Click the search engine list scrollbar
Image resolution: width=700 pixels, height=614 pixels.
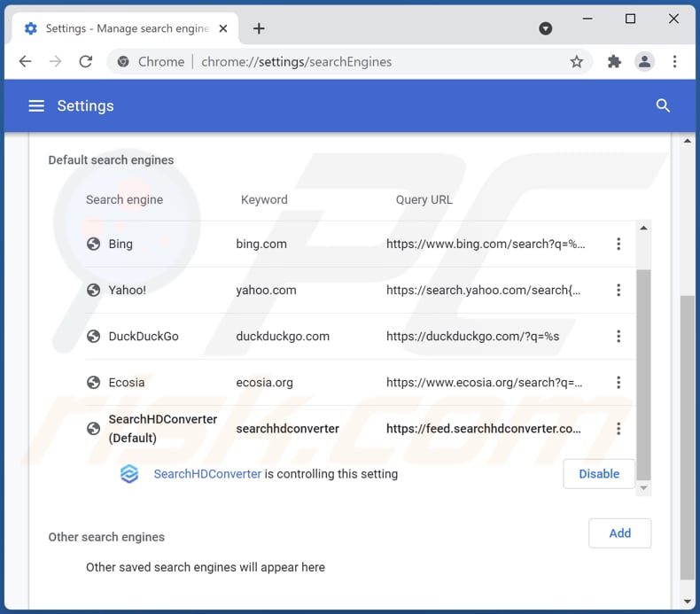click(x=644, y=372)
